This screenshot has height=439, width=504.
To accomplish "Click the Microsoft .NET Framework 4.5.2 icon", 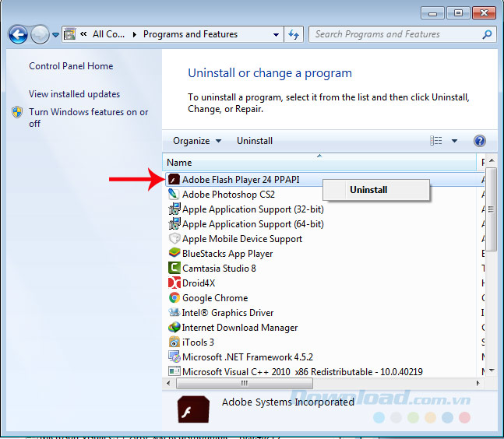I will [x=174, y=356].
